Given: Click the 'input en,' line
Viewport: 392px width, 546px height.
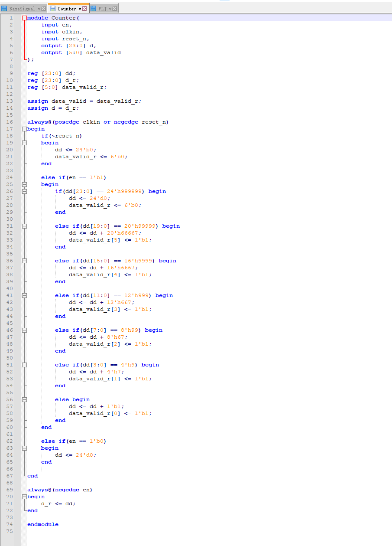Looking at the screenshot, I should [57, 25].
